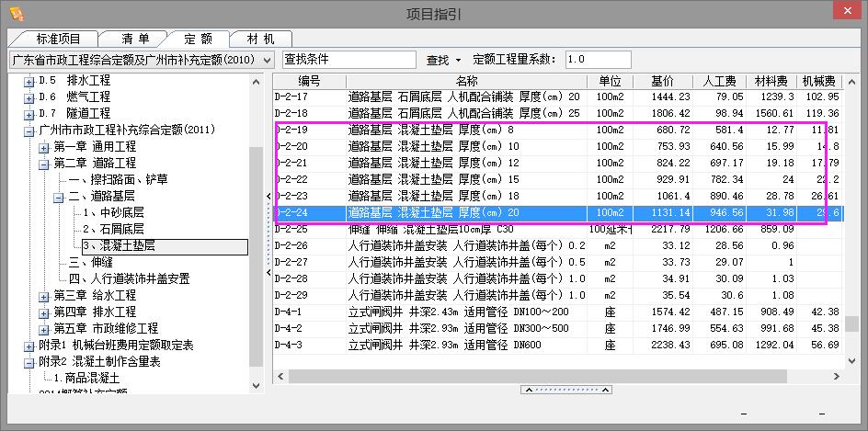Open the quota library dropdown 广东省市政工程综合定额

(x=142, y=60)
